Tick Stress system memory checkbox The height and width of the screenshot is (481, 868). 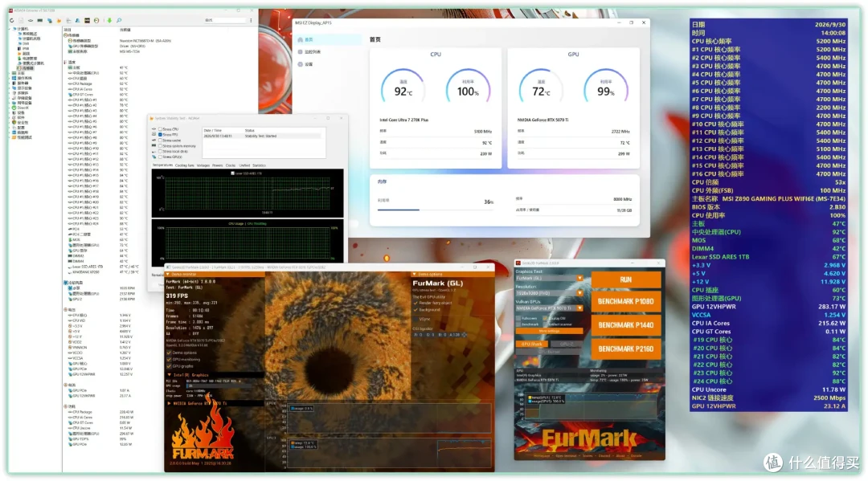coord(161,146)
